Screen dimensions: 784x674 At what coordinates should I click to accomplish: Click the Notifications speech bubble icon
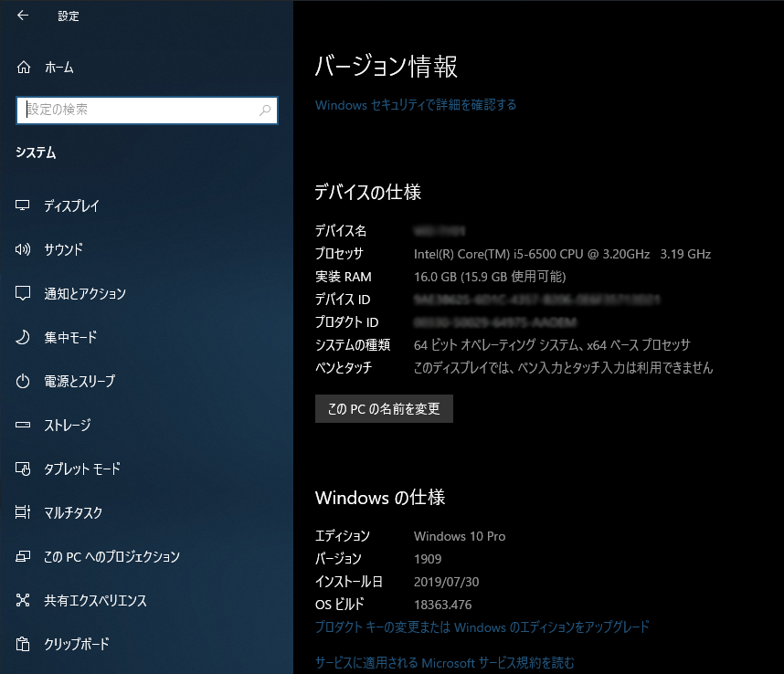coord(23,293)
